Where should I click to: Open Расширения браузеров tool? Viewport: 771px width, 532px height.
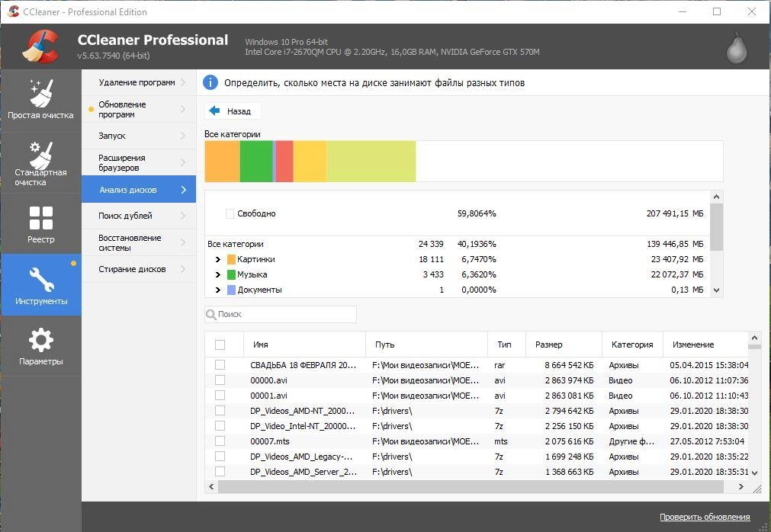(139, 162)
